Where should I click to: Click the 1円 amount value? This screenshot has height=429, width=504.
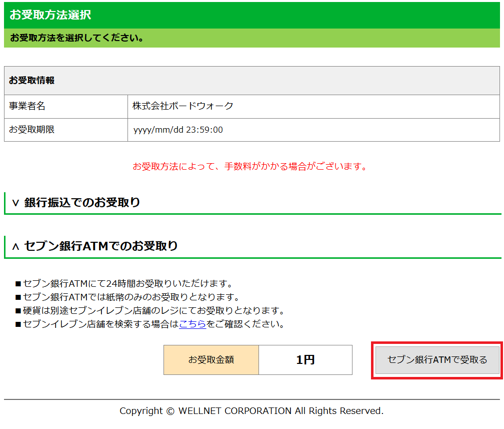point(305,360)
